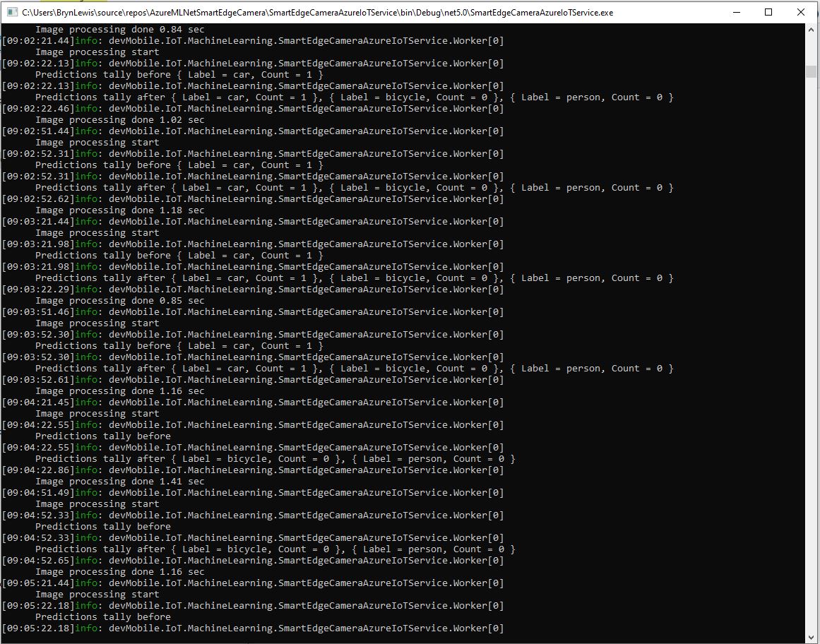The image size is (820, 644).
Task: Click the 09:05:21.44 timestamp entry
Action: (x=38, y=583)
